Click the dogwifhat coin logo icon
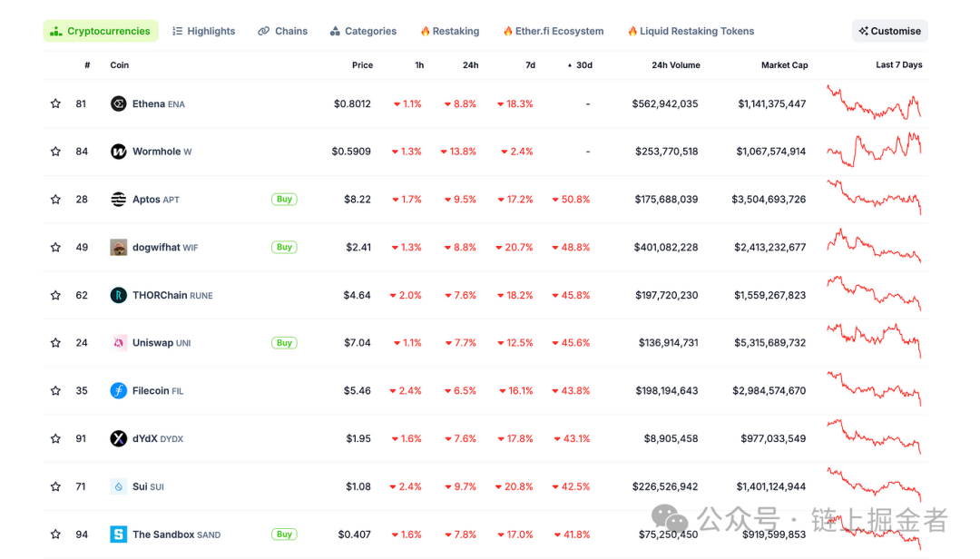Viewport: 980px width, 559px height. coord(118,248)
